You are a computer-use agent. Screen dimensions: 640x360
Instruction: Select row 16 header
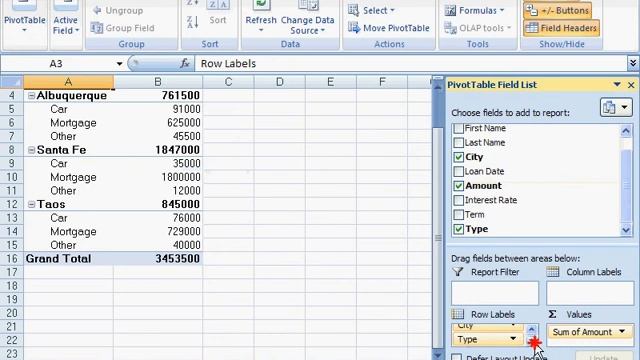(11, 259)
